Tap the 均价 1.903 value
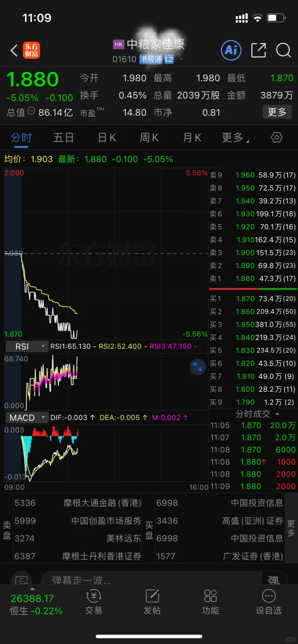This screenshot has height=644, width=298. coord(42,159)
